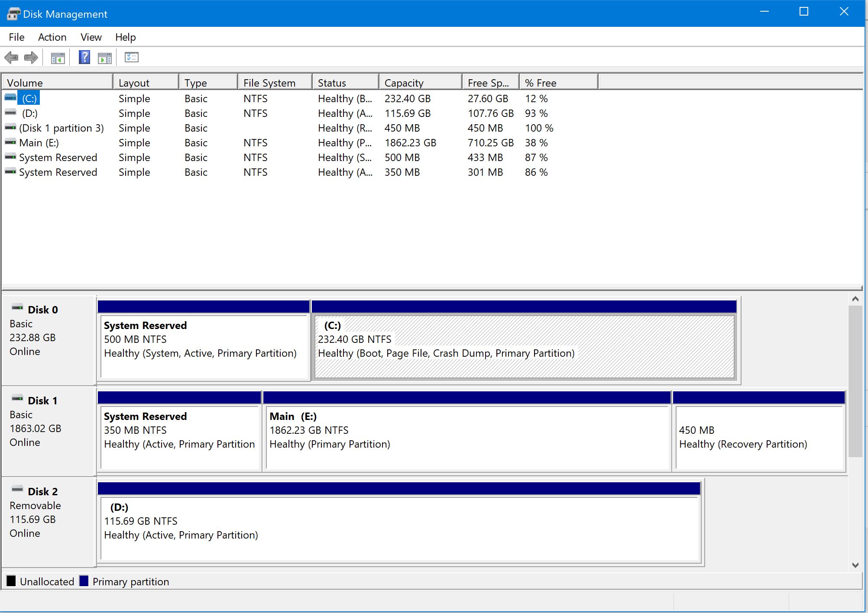
Task: Minimize the Disk Management window
Action: pos(764,12)
